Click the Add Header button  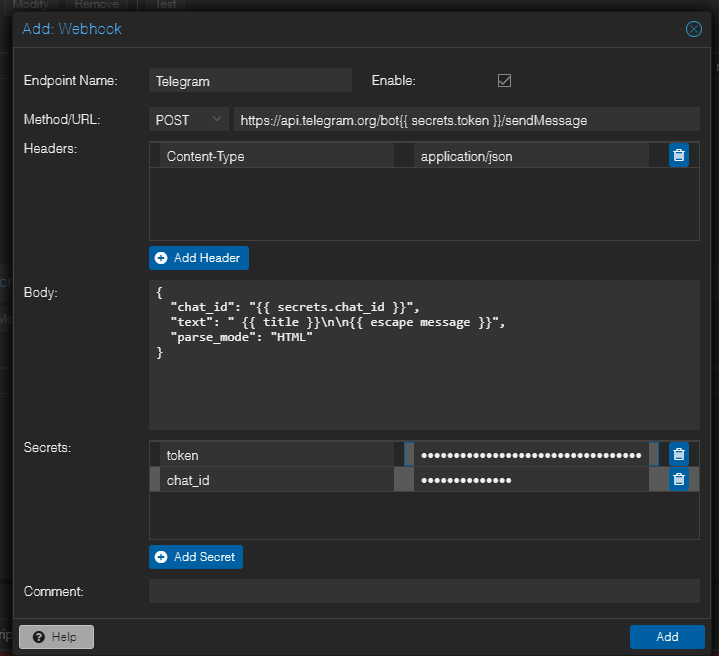tap(199, 258)
